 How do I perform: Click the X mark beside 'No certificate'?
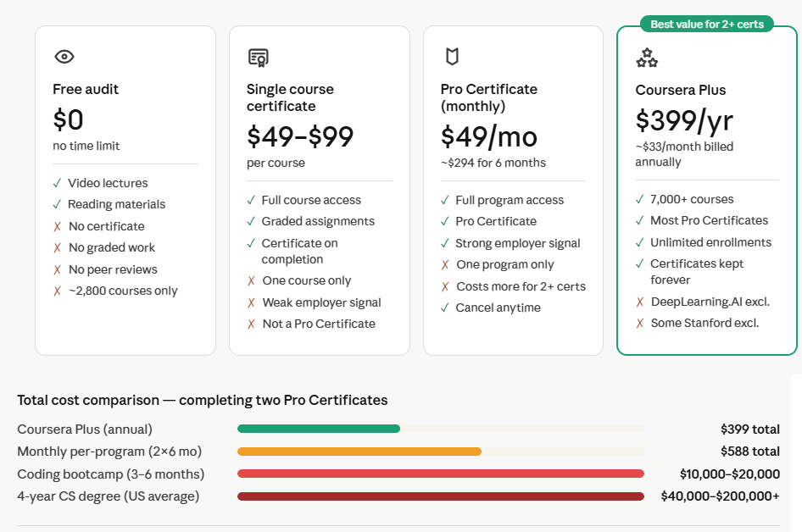click(x=58, y=226)
